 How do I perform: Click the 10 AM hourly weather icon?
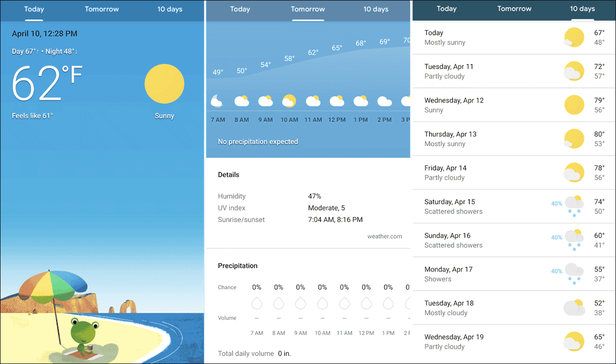(x=289, y=101)
